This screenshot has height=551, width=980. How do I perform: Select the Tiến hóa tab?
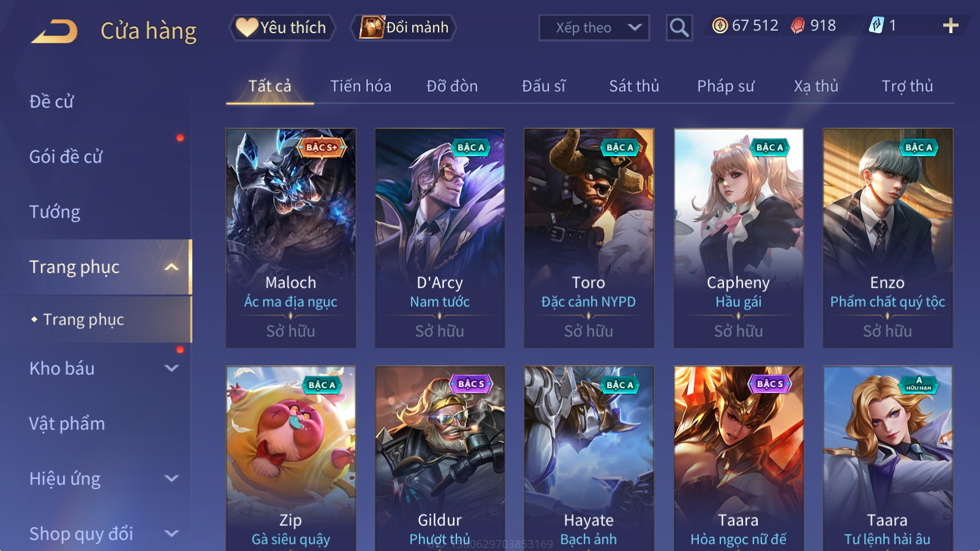coord(361,86)
